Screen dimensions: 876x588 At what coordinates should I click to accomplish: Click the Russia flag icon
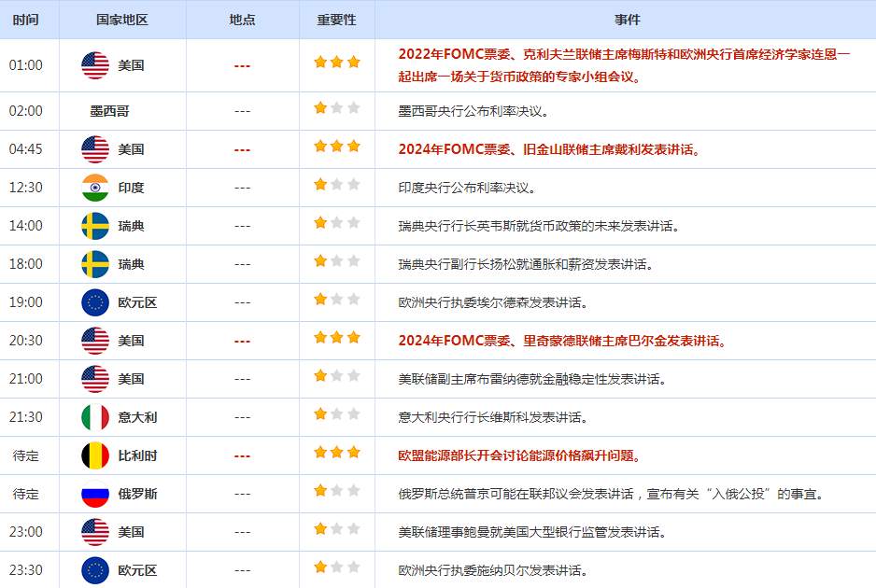(95, 494)
